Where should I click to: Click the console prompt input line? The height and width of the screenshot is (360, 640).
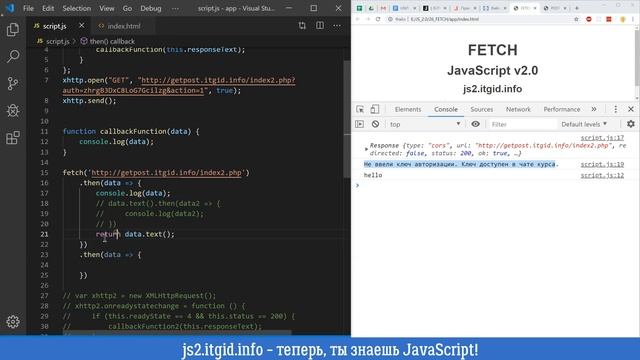coord(496,186)
